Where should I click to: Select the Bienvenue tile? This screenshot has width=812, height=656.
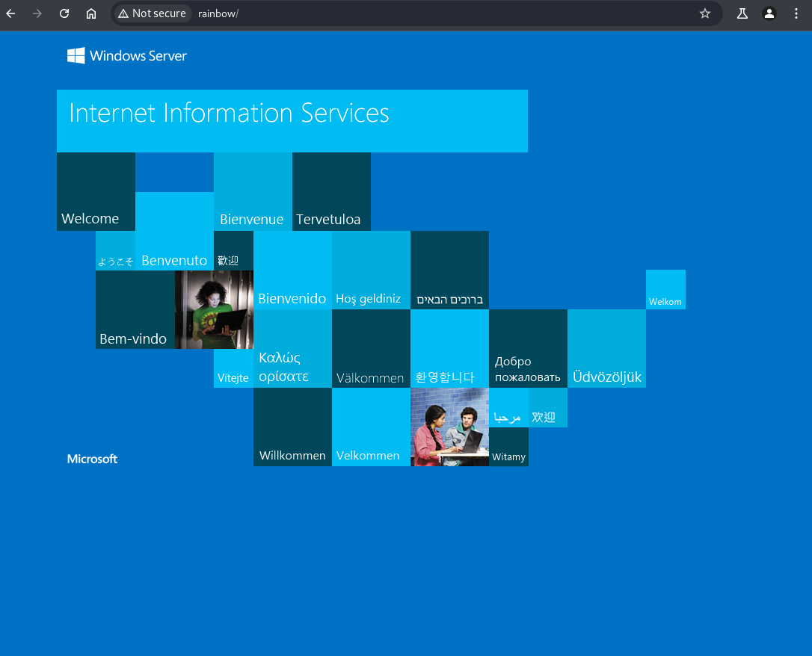point(253,191)
